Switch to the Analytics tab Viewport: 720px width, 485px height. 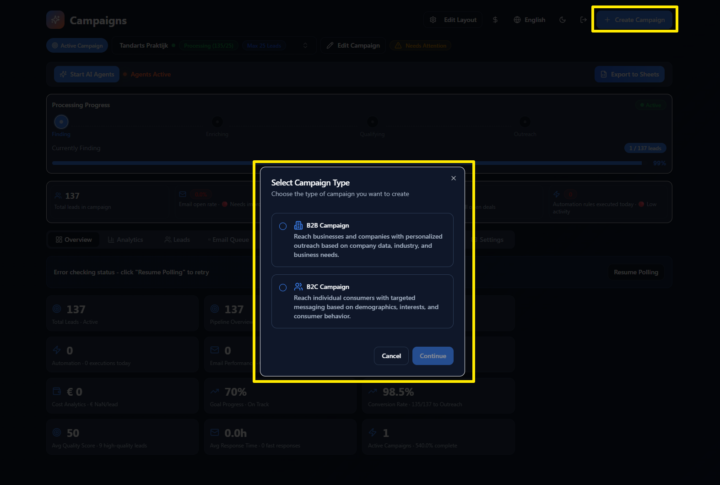(125, 240)
